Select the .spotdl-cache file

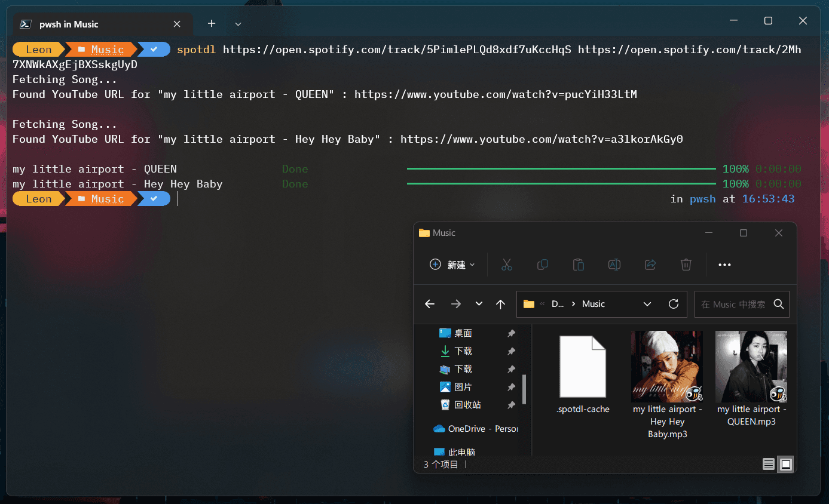[x=583, y=374]
